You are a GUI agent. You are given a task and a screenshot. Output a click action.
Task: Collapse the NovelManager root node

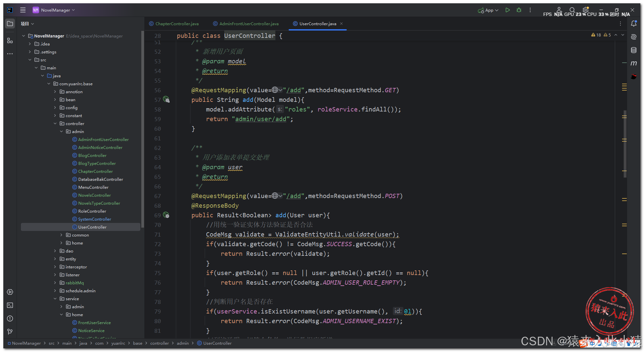23,36
